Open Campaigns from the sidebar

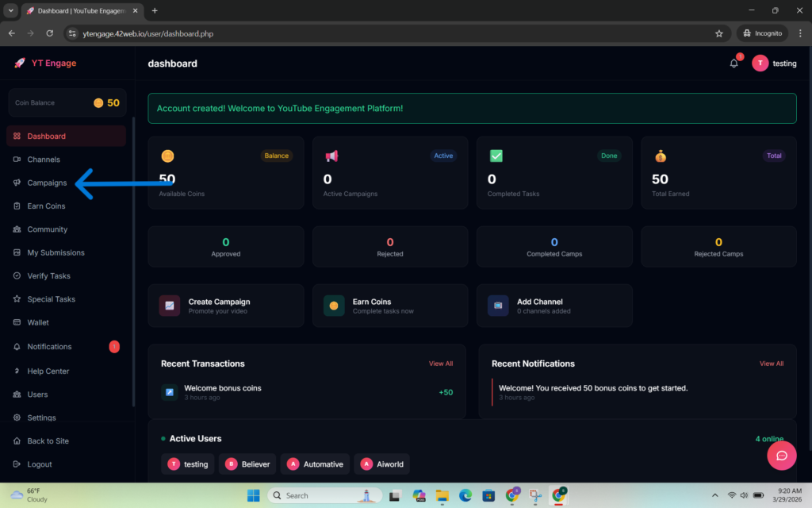[47, 183]
